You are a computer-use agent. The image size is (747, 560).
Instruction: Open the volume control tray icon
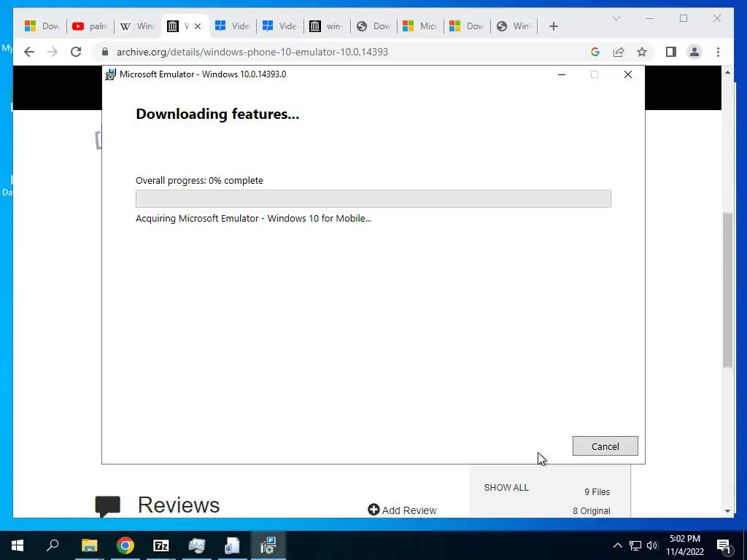[652, 545]
